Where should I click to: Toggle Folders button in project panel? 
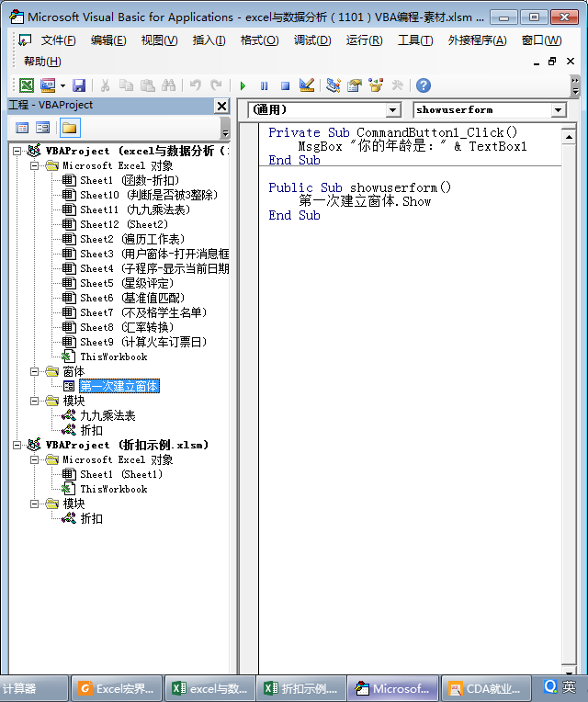(69, 128)
